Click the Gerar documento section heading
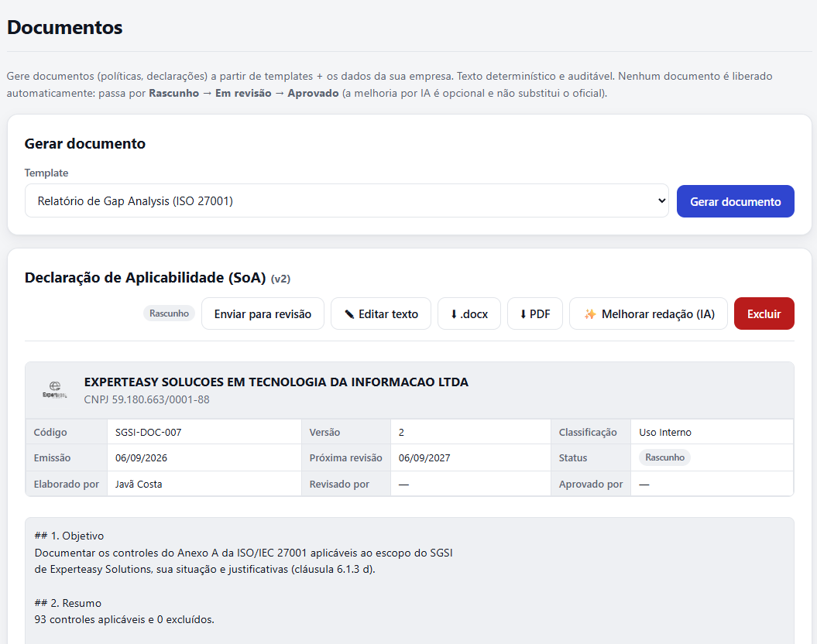This screenshot has width=817, height=644. (85, 144)
